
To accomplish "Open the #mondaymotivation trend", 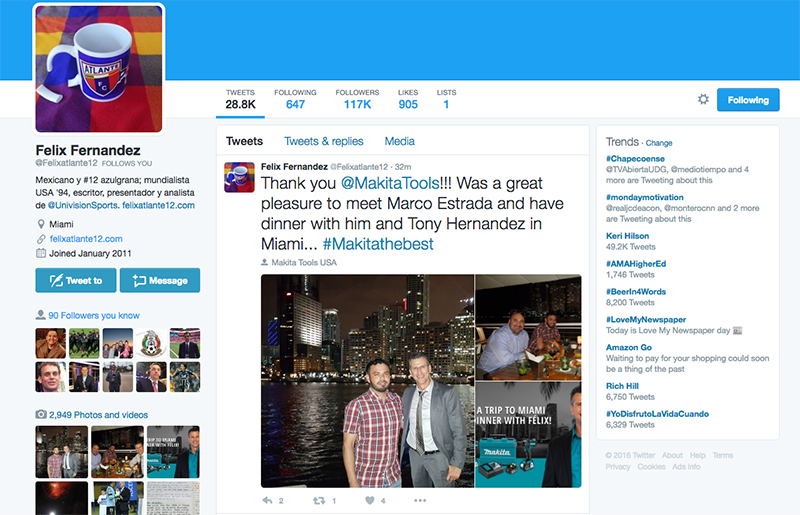I will coord(644,197).
